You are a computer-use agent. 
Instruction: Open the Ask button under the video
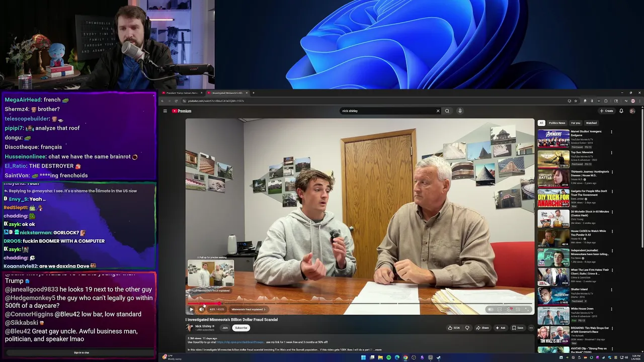click(x=501, y=328)
